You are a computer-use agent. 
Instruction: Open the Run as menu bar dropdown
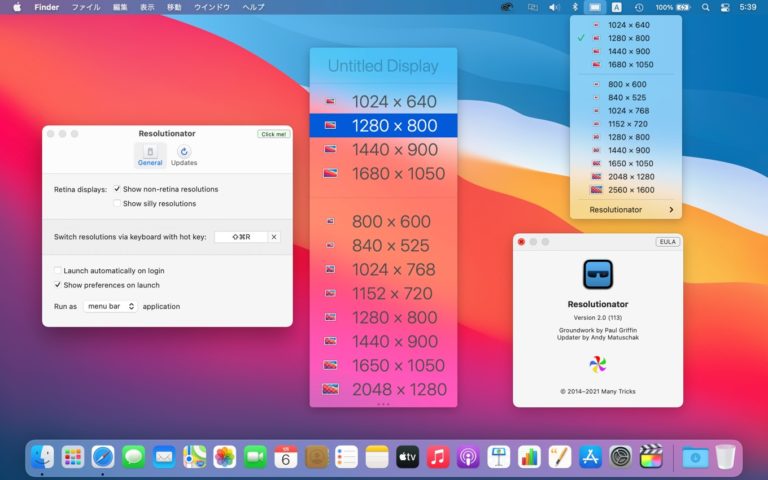110,306
